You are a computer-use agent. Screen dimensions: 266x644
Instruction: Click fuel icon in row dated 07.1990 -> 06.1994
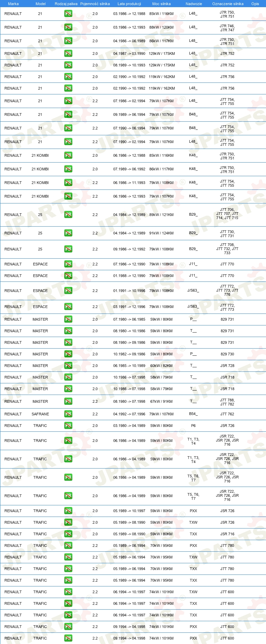tap(68, 128)
